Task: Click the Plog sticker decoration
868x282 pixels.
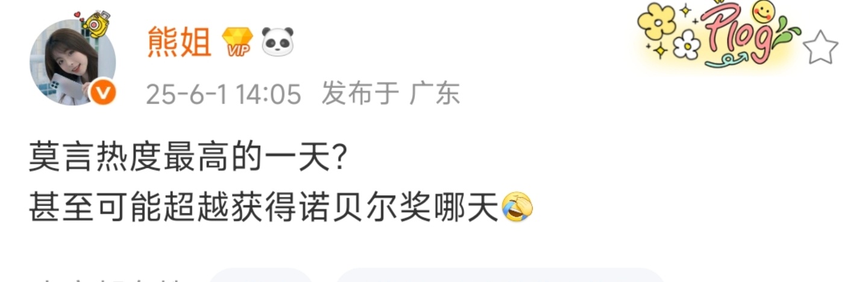Action: pyautogui.click(x=720, y=35)
